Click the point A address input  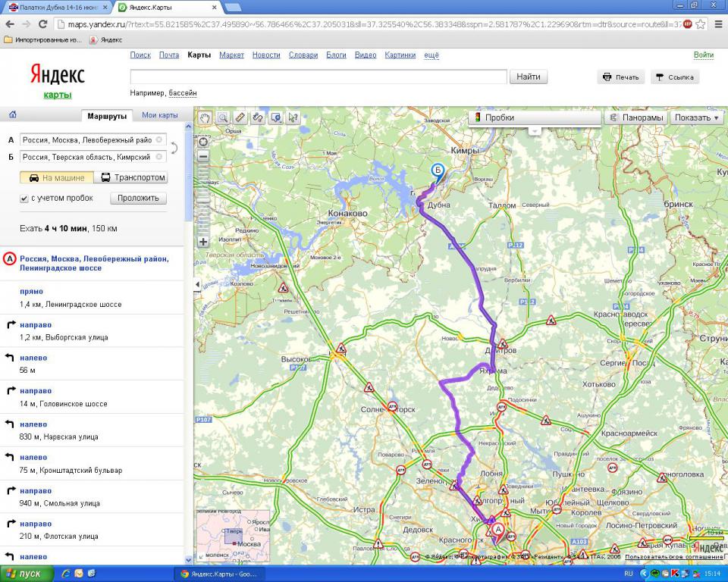[x=93, y=139]
